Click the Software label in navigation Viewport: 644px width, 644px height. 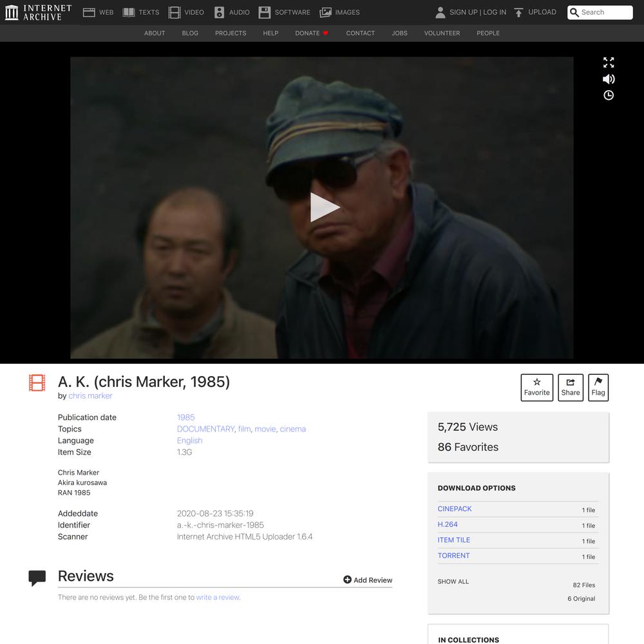292,12
